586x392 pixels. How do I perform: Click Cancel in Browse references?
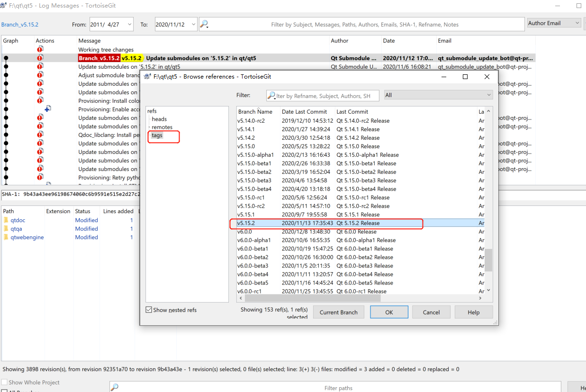431,312
